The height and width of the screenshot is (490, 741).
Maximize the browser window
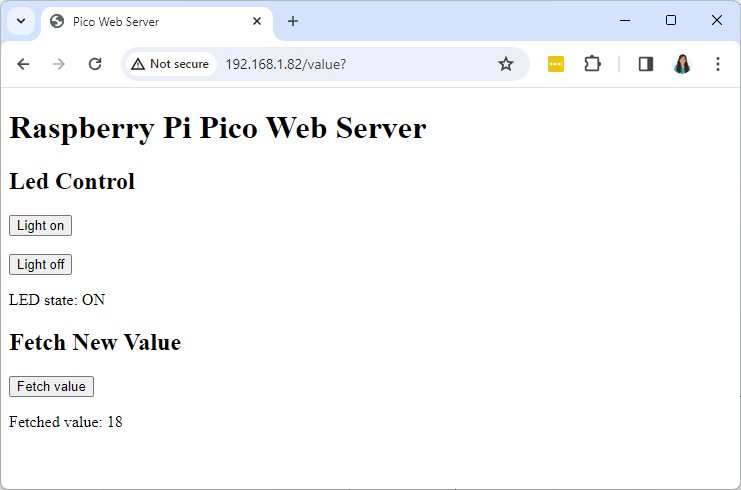click(x=671, y=20)
